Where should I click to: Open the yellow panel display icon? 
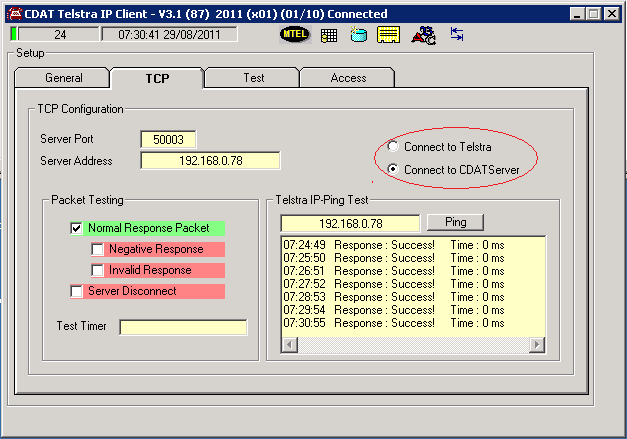pyautogui.click(x=388, y=35)
